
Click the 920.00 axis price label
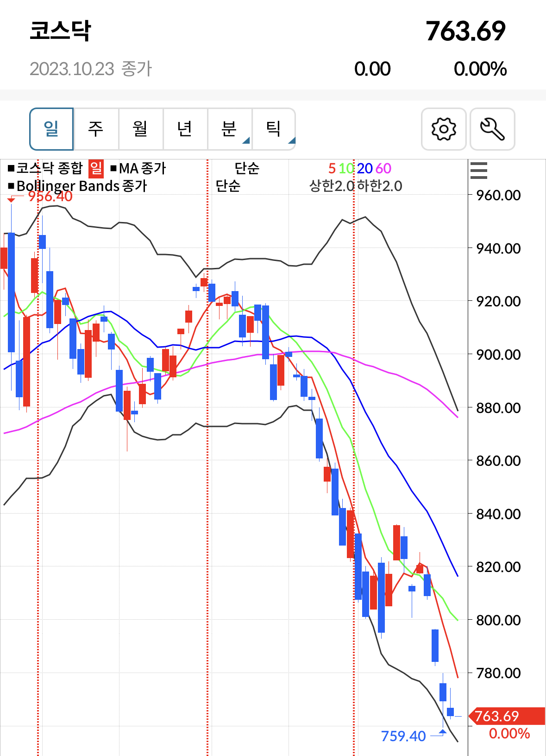point(498,301)
